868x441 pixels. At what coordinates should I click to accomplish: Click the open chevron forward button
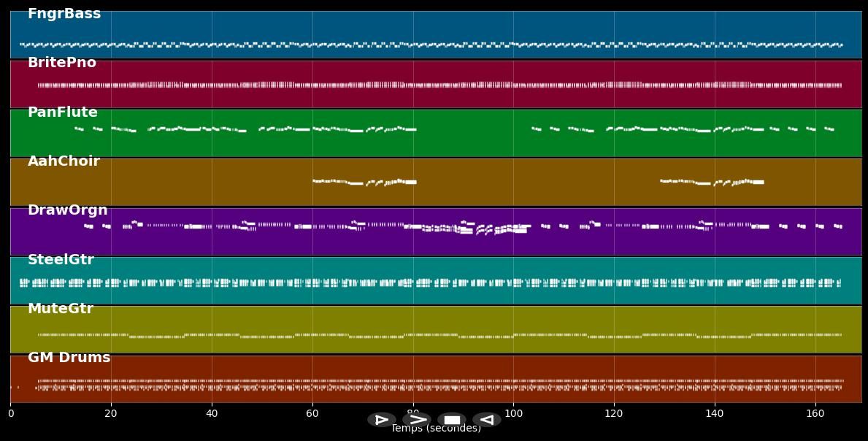tap(416, 420)
